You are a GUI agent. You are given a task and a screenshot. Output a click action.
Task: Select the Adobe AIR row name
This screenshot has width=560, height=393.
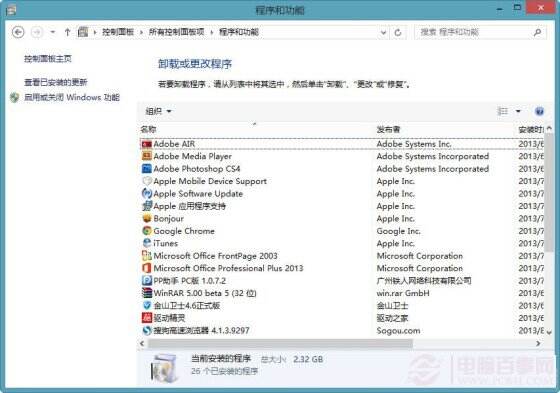point(174,144)
